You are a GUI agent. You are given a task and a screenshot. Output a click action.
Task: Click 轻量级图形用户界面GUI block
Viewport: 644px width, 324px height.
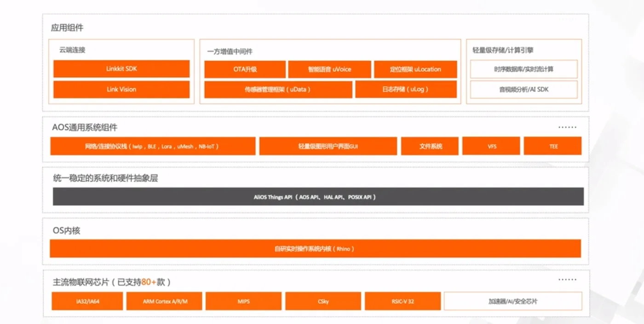328,146
